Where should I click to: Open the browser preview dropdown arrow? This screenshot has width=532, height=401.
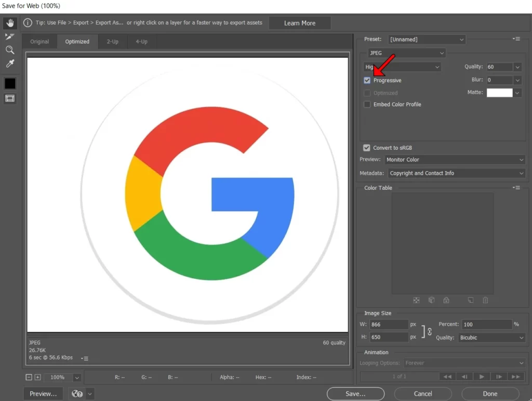pyautogui.click(x=90, y=394)
